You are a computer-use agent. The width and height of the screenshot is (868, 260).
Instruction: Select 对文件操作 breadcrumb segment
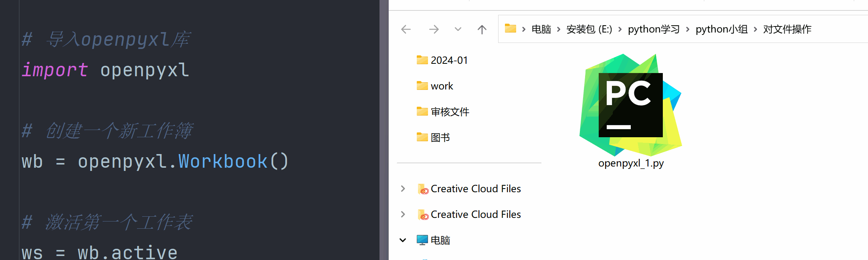(787, 29)
